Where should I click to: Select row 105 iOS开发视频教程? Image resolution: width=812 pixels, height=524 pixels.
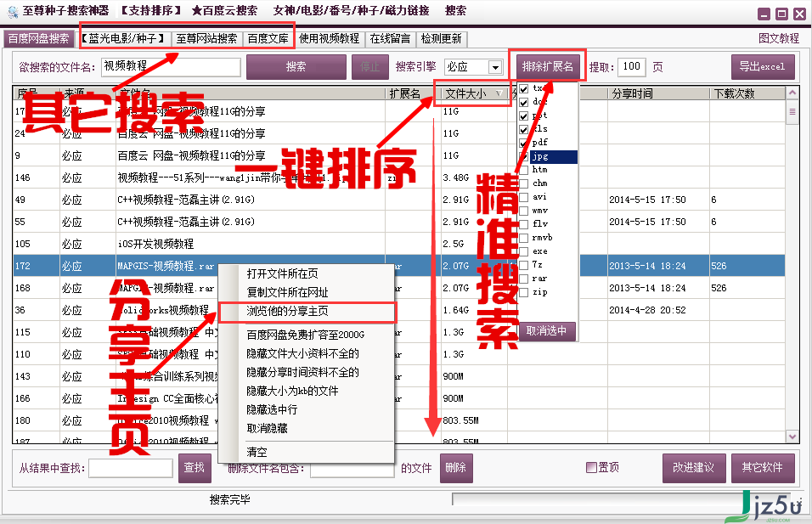coord(398,244)
